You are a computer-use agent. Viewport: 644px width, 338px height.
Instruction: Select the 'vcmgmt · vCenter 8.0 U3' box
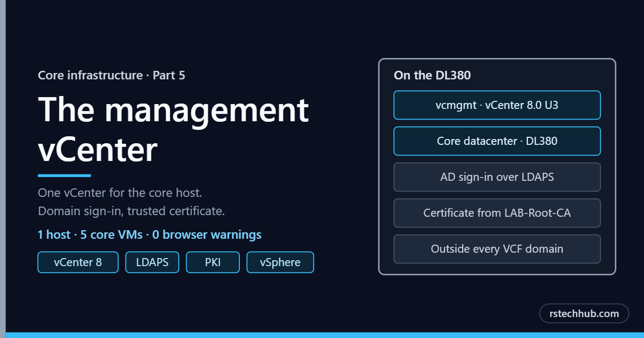coord(497,105)
